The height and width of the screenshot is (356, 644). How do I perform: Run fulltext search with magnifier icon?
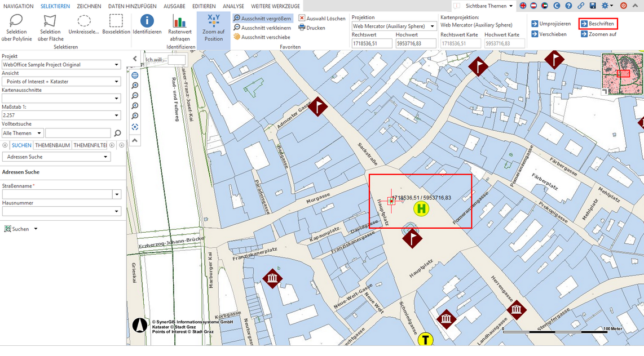coord(117,133)
